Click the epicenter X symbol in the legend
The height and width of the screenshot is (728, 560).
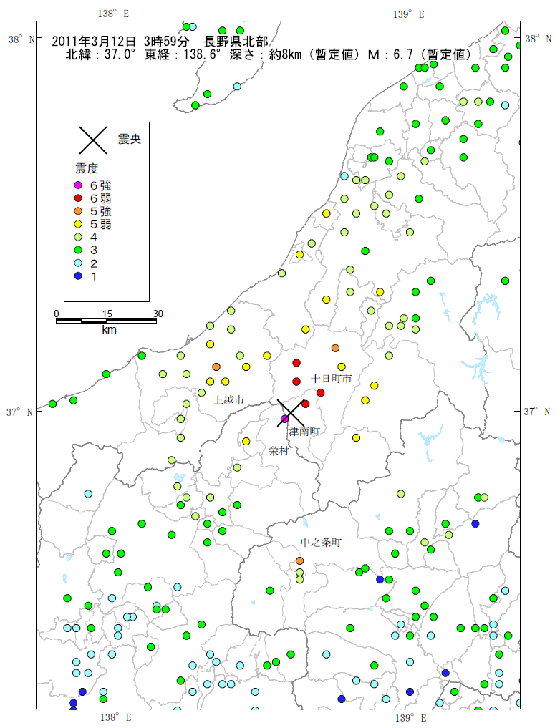tap(93, 140)
